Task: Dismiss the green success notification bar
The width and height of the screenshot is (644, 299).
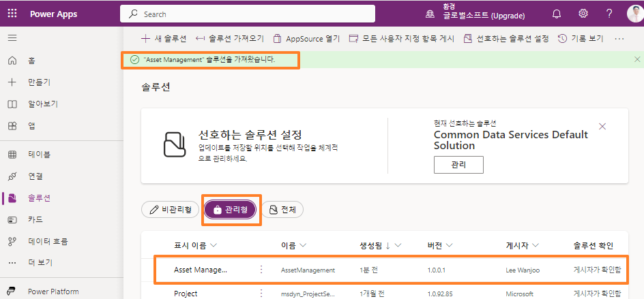Action: (637, 59)
